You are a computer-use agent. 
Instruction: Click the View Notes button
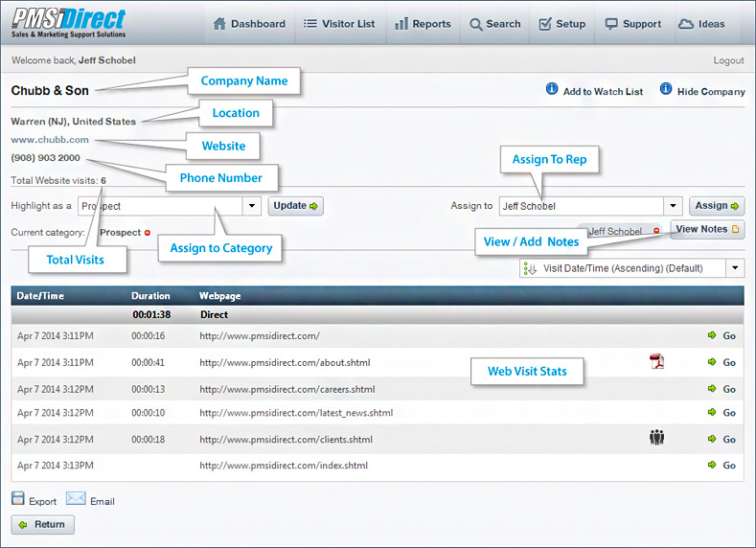click(707, 229)
